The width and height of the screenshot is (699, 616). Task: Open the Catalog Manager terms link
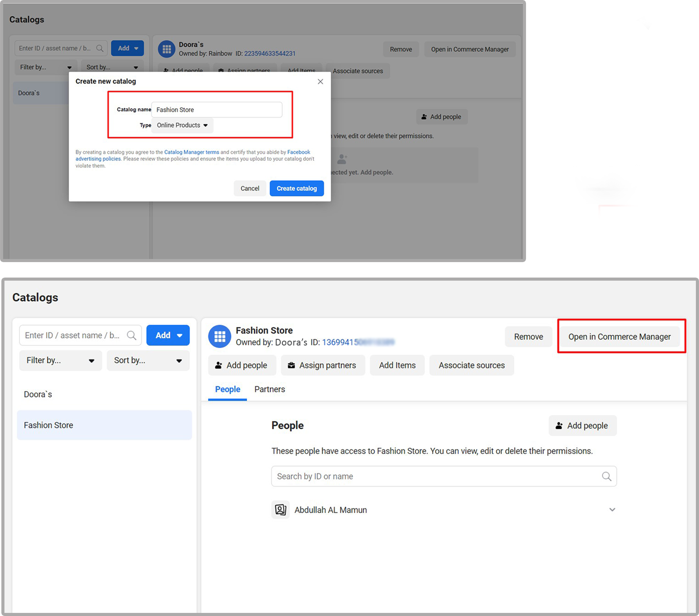[192, 152]
